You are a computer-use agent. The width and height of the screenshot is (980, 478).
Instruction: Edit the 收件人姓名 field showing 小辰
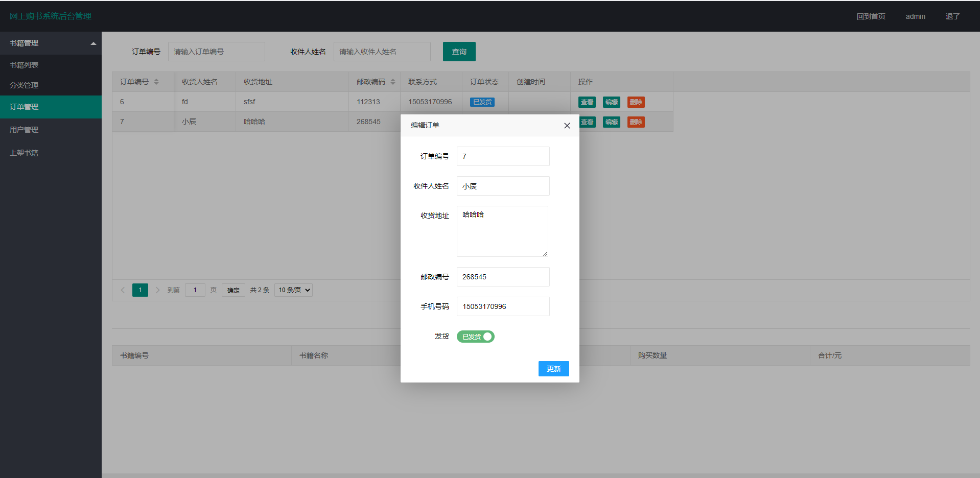click(503, 186)
